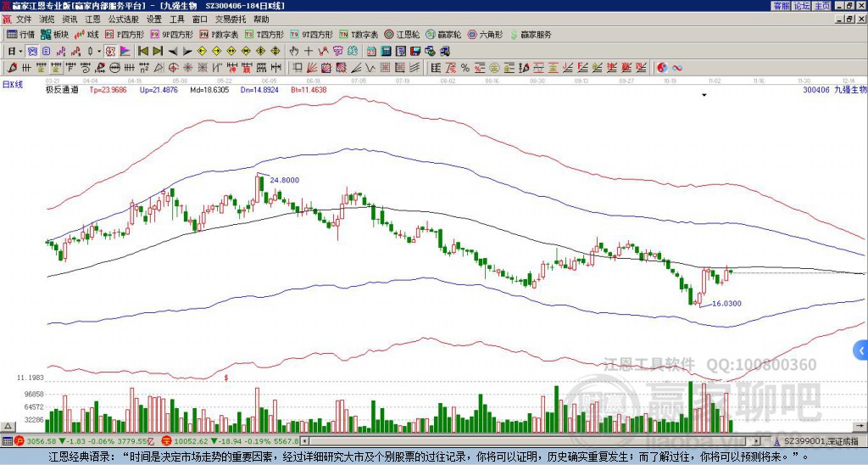Click the 16.0300 low price label
The height and width of the screenshot is (465, 868).
726,304
